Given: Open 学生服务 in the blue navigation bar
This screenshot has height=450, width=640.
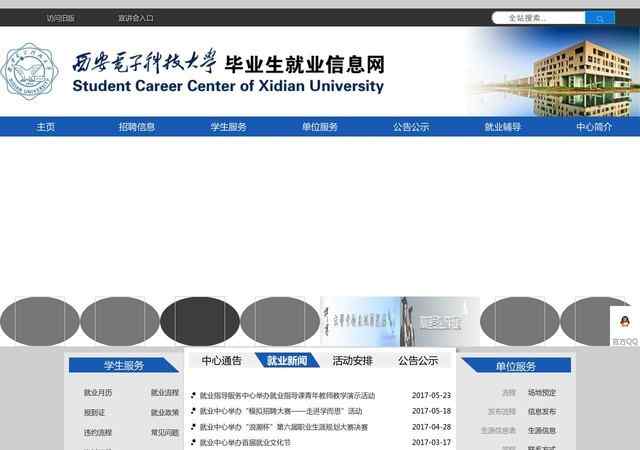Looking at the screenshot, I should tap(229, 127).
